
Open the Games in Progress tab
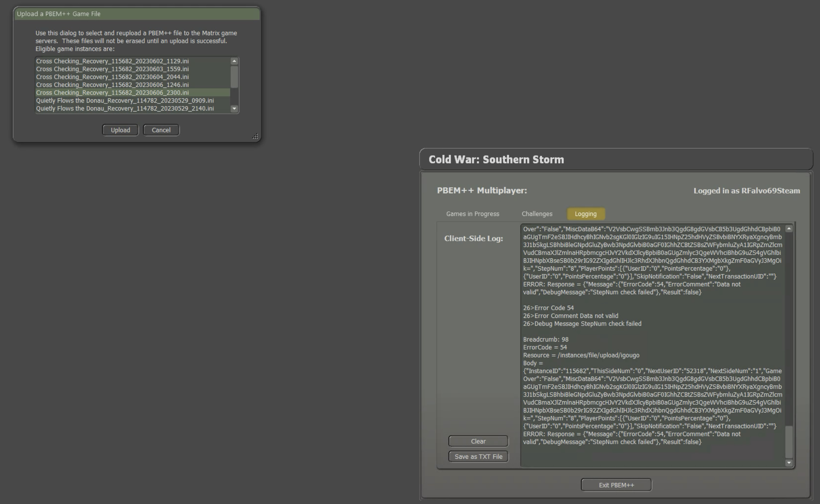coord(473,214)
